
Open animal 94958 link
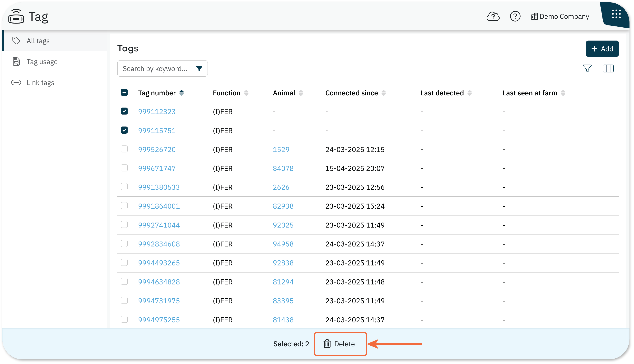point(283,244)
